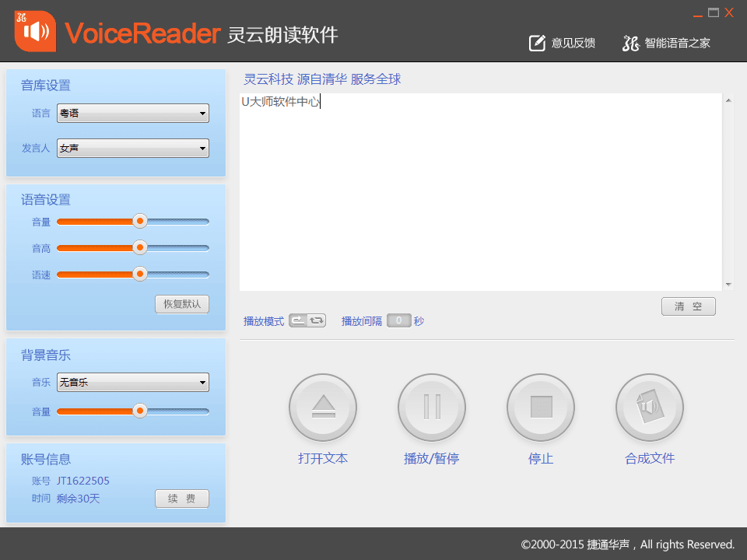Close the VoiceReader window
This screenshot has width=747, height=560.
point(729,12)
